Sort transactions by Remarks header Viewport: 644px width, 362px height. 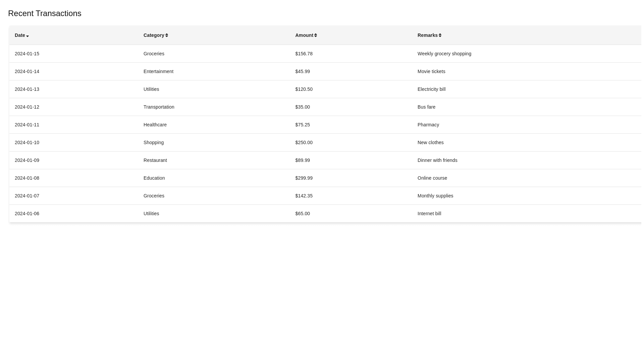click(x=427, y=35)
